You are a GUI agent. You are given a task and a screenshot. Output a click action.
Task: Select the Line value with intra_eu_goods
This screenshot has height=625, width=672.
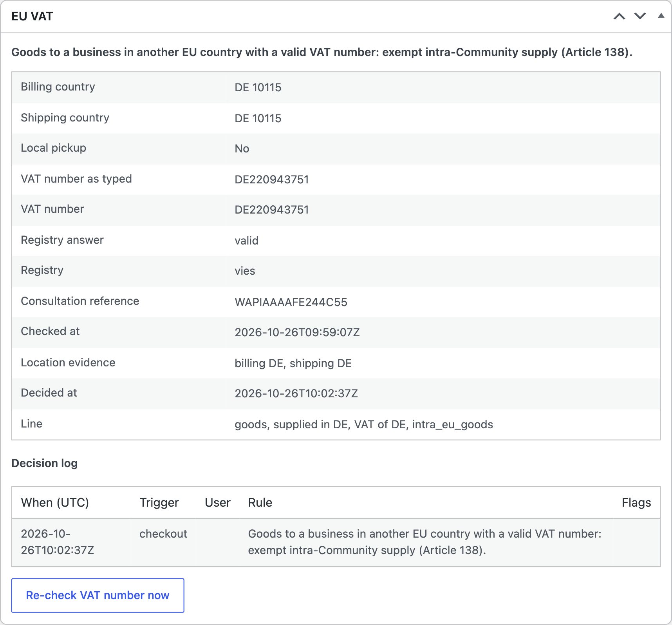(x=364, y=424)
